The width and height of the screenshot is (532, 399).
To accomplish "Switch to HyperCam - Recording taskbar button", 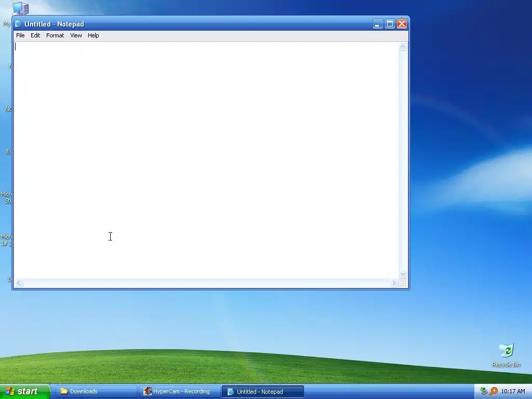I will click(x=179, y=392).
